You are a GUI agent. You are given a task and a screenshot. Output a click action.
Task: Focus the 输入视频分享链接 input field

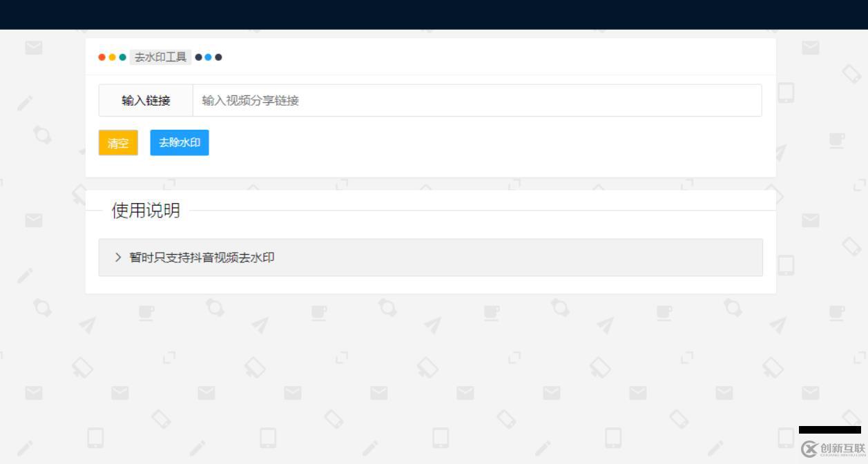pos(477,101)
